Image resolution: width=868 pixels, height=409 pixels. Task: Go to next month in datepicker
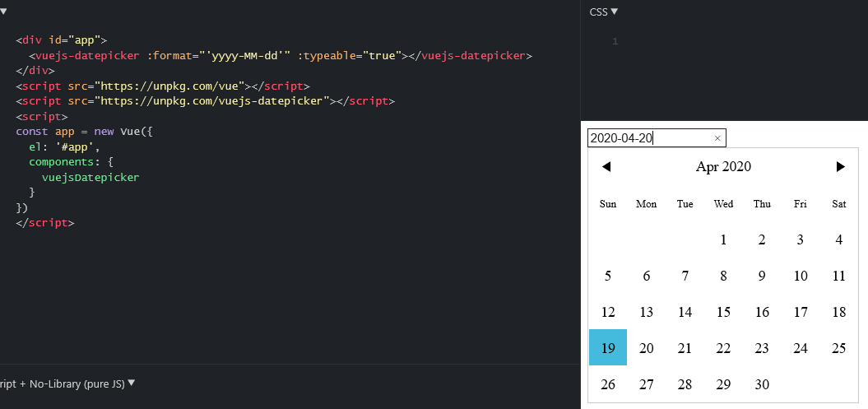[x=840, y=166]
